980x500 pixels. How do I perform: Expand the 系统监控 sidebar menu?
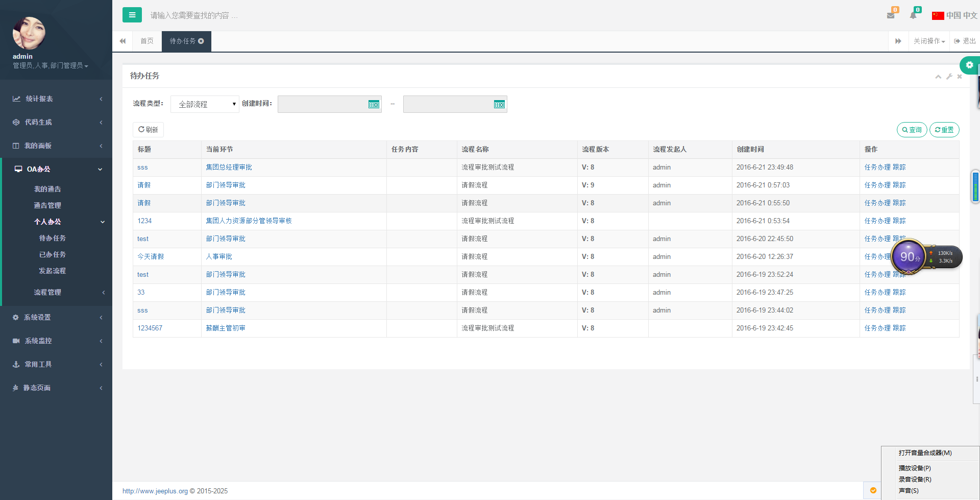pyautogui.click(x=56, y=341)
